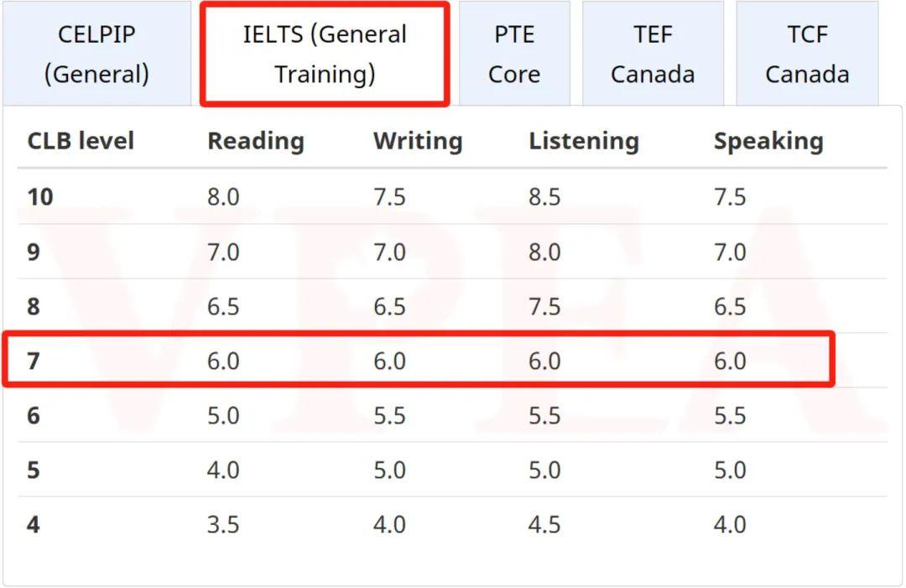Click the CLB level column header
Viewport: 906px width, 588px height.
coord(81,141)
